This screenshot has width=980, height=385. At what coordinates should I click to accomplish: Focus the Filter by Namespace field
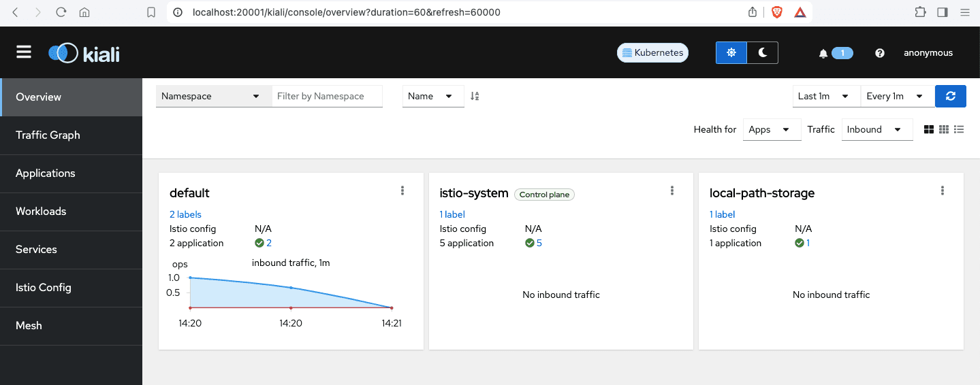pos(328,96)
